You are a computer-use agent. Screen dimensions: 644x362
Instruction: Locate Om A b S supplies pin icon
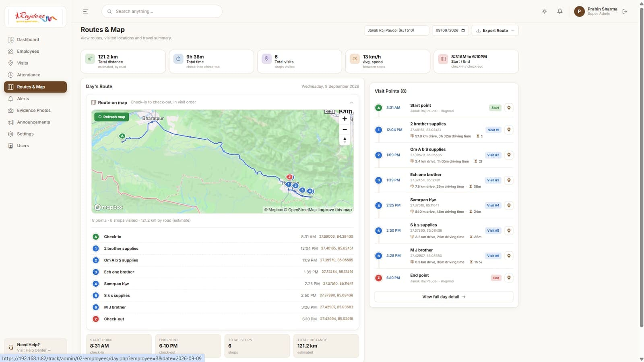pos(509,155)
